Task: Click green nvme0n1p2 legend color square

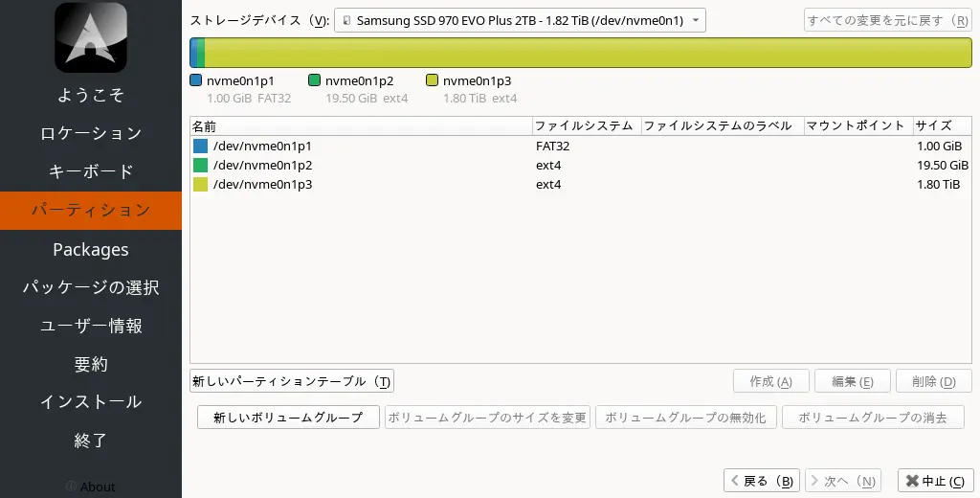Action: (315, 81)
